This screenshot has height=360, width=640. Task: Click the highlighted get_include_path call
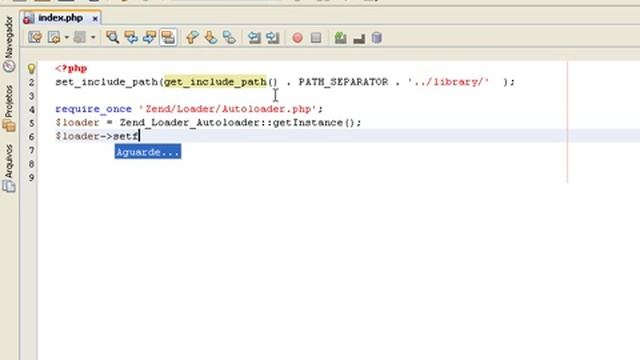tap(215, 82)
